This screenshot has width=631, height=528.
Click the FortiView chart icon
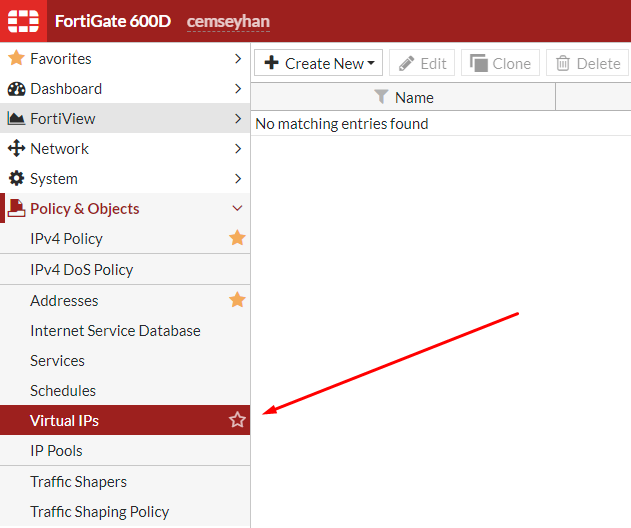[16, 118]
